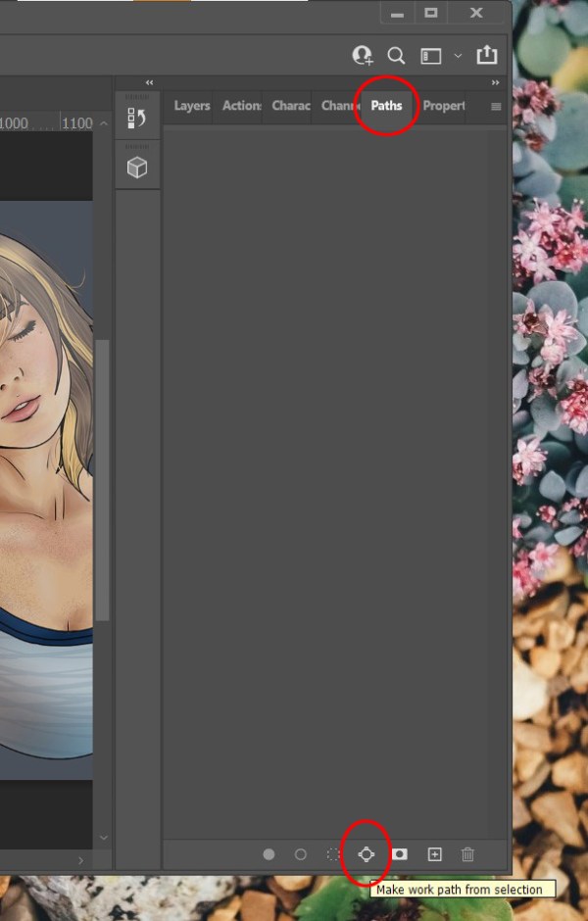The image size is (588, 921).
Task: Click the Search magnifier icon
Action: [x=397, y=56]
